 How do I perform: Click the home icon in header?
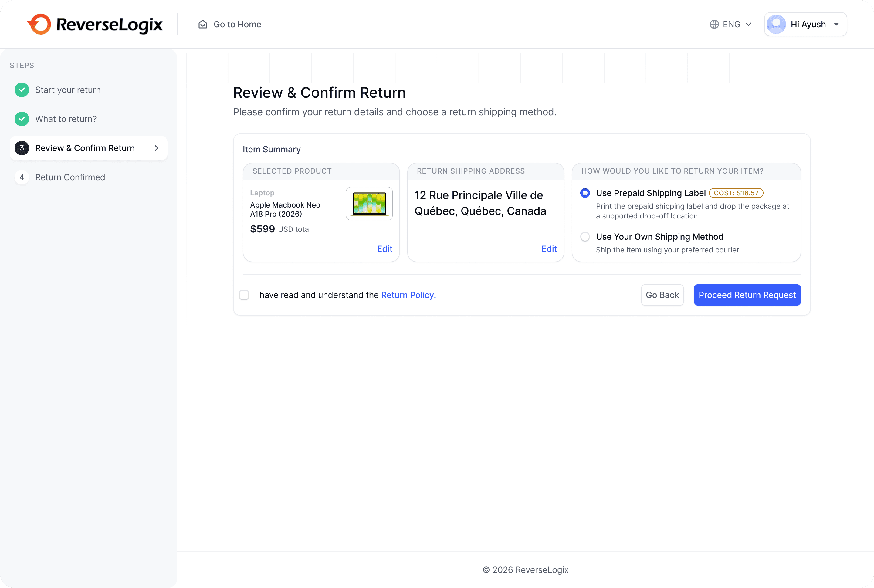coord(202,24)
